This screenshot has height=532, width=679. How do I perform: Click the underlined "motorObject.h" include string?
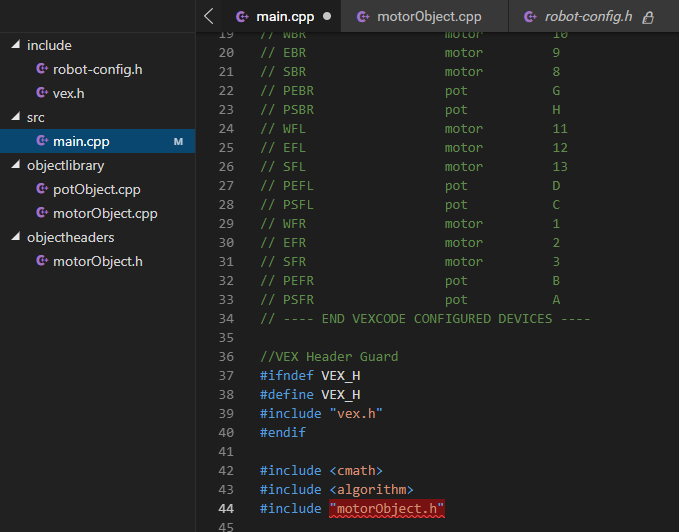coord(387,509)
